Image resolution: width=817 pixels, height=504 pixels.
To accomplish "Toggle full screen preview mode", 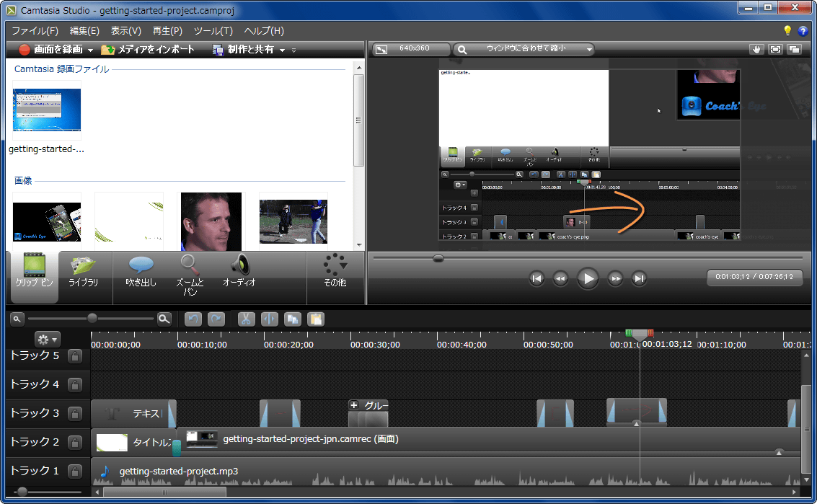I will [x=775, y=49].
